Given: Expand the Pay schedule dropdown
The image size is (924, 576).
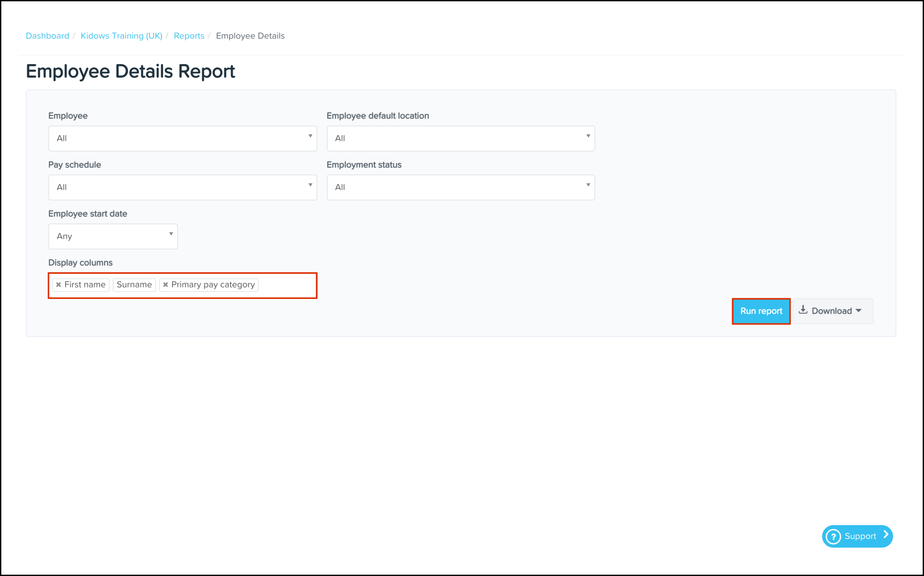Looking at the screenshot, I should 182,187.
